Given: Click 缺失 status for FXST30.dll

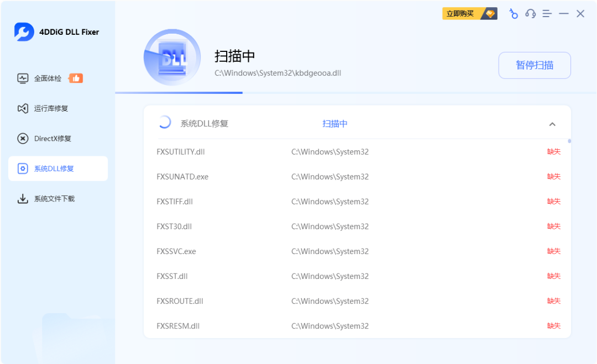Looking at the screenshot, I should pyautogui.click(x=554, y=226).
